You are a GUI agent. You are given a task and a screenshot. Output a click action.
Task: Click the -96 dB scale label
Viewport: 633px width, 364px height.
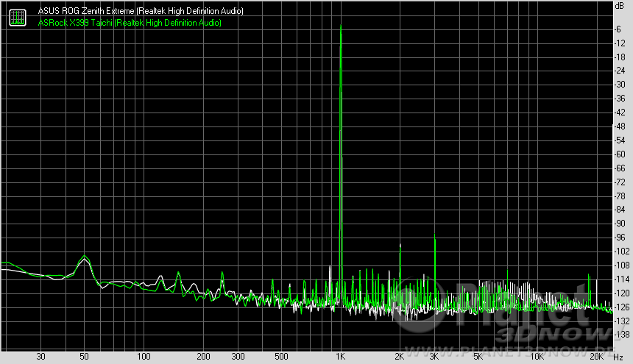tap(620, 238)
